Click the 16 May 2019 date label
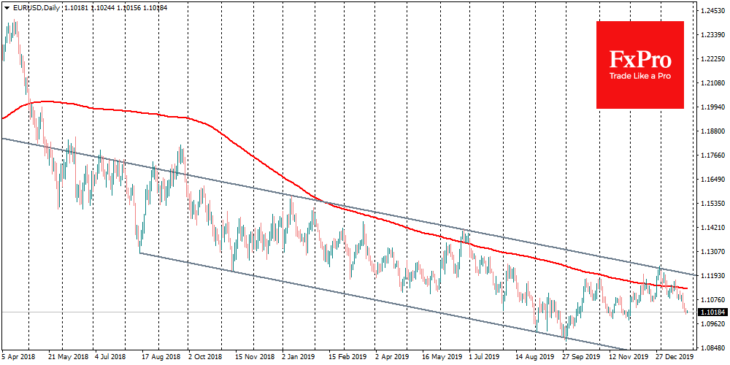 click(x=440, y=355)
